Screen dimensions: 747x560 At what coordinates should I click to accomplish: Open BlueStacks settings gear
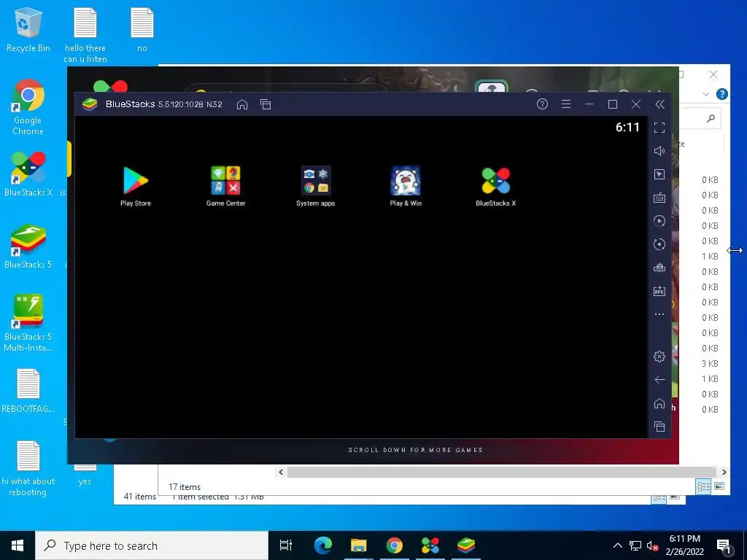pos(659,356)
